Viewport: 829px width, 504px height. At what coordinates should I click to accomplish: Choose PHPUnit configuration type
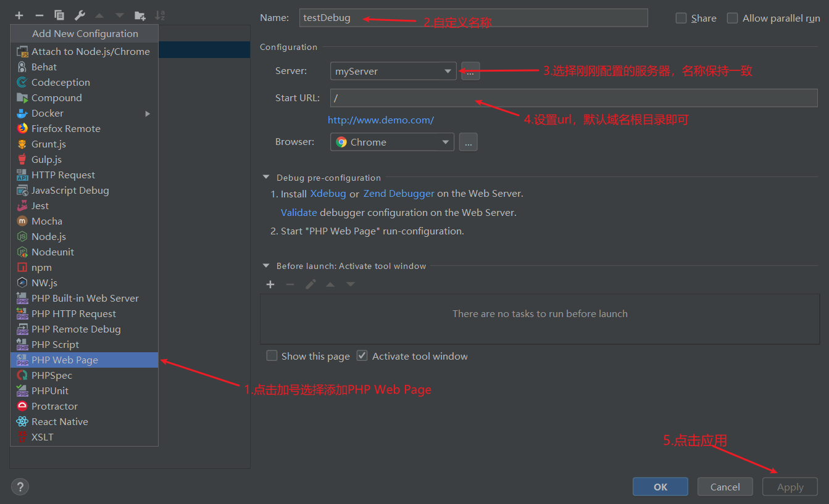(x=84, y=390)
